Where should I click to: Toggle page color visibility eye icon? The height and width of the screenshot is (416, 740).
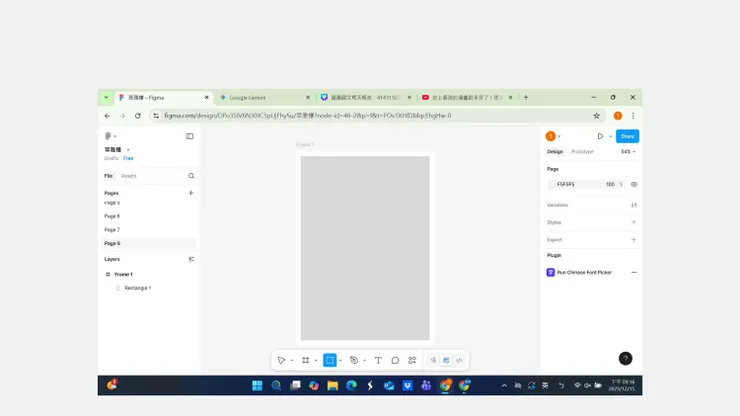tap(634, 184)
